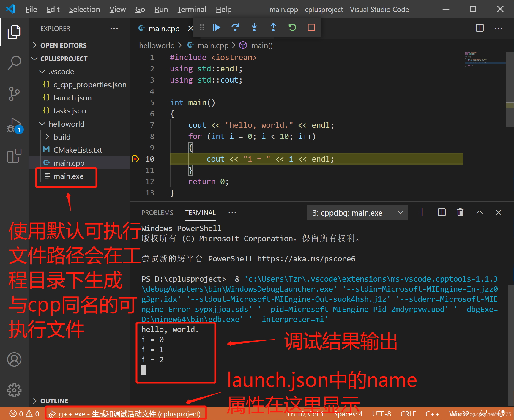This screenshot has width=514, height=420.
Task: Open Explorer views and more actions
Action: (114, 29)
